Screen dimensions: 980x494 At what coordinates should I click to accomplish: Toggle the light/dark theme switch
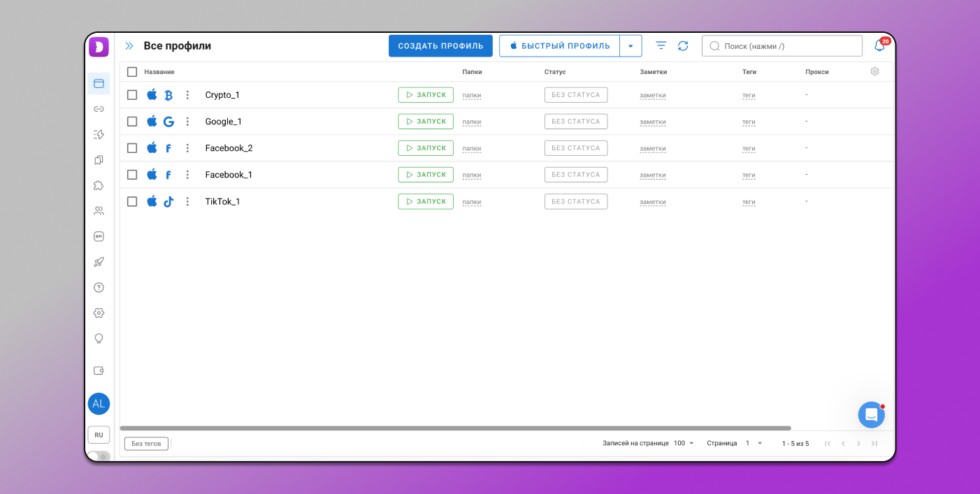tap(98, 456)
